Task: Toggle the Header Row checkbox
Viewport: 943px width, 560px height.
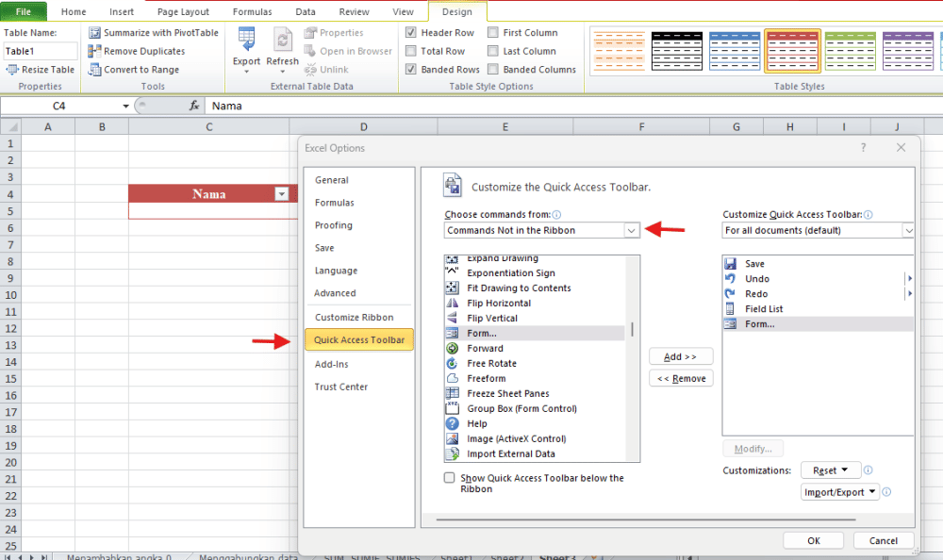Action: coord(412,32)
